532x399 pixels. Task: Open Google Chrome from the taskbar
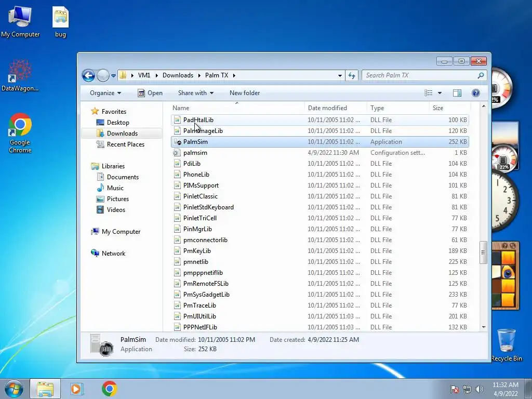pos(109,389)
